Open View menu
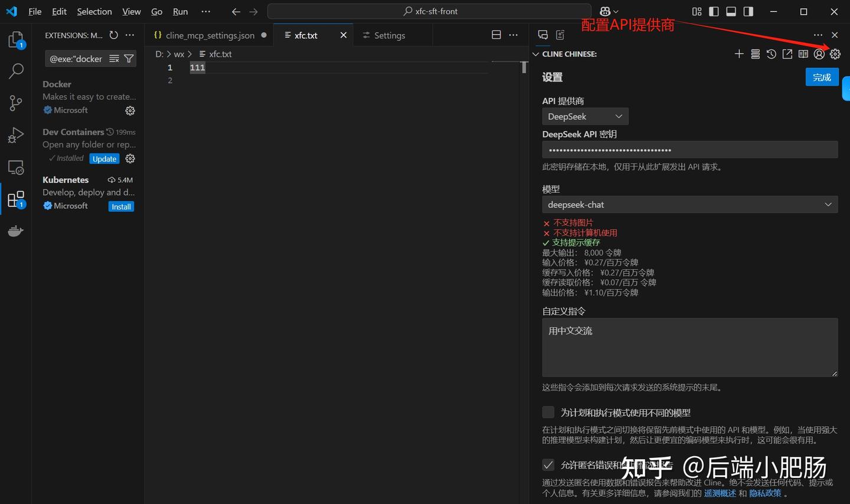This screenshot has width=850, height=504. [132, 11]
